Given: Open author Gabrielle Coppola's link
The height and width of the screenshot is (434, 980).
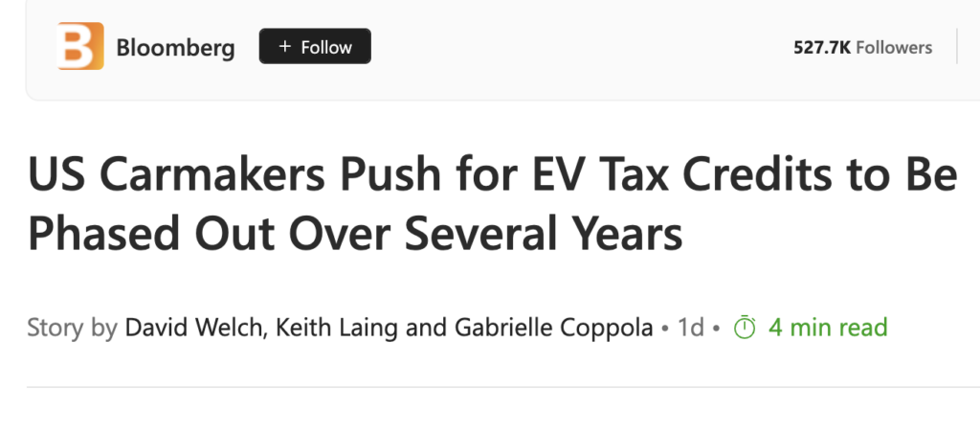Looking at the screenshot, I should click(553, 328).
